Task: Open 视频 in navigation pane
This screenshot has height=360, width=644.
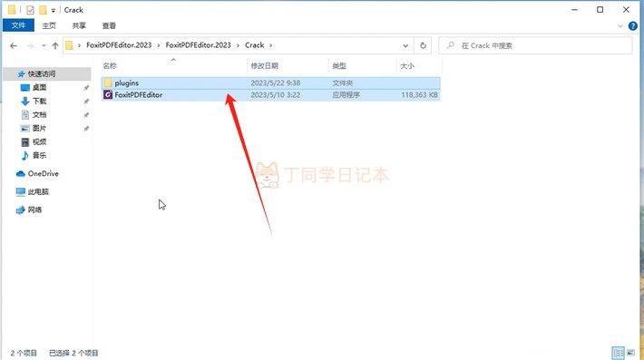Action: pyautogui.click(x=39, y=141)
